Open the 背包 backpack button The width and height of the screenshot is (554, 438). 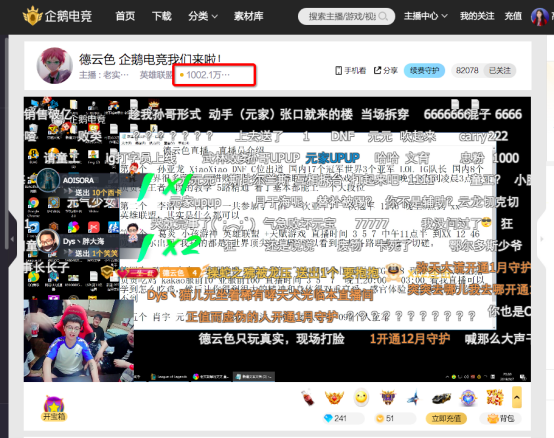(500, 419)
